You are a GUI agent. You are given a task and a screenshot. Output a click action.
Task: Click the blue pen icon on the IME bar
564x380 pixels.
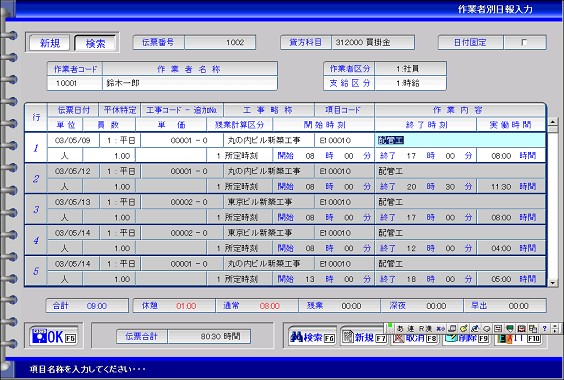(475, 329)
